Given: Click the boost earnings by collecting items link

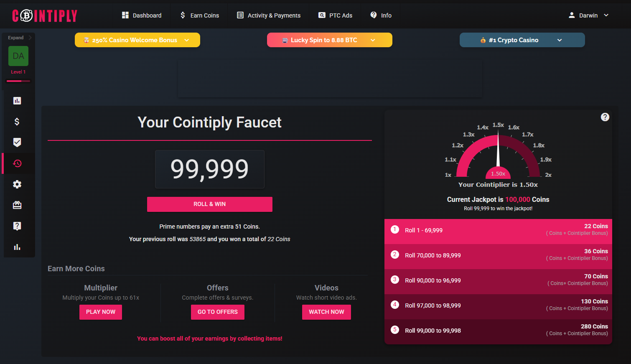Looking at the screenshot, I should (210, 339).
